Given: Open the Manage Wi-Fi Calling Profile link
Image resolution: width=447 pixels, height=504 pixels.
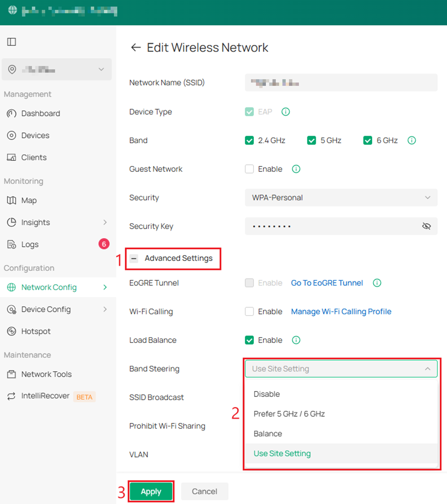Looking at the screenshot, I should click(341, 312).
